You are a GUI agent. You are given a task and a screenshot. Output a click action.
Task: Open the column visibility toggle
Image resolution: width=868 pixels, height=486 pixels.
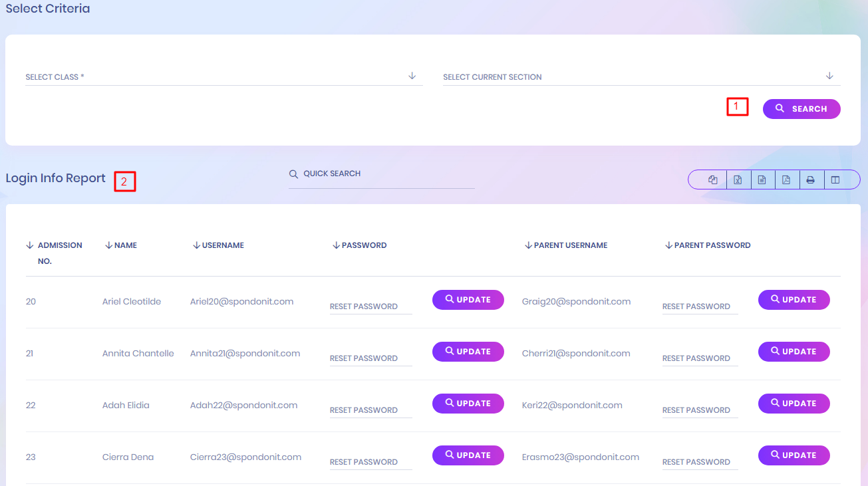tap(835, 180)
